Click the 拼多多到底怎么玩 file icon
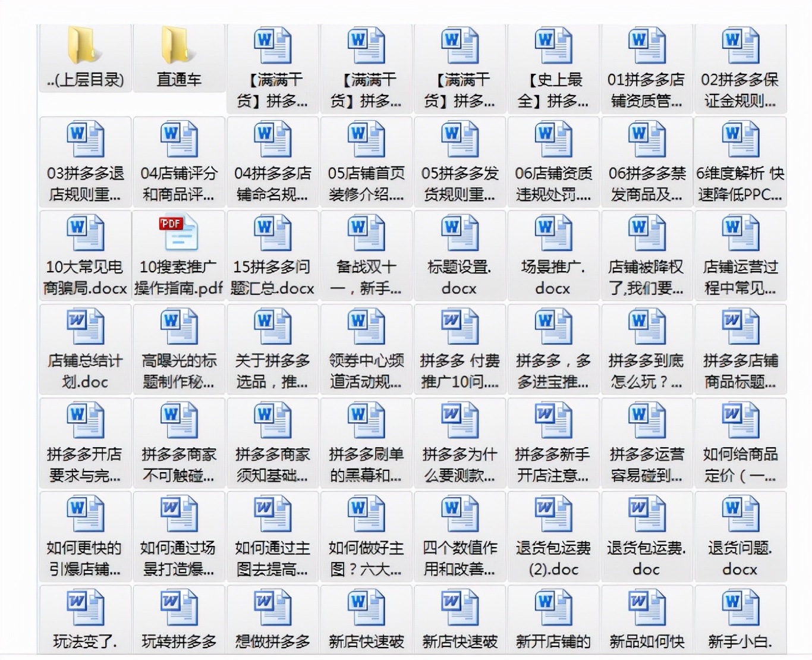The height and width of the screenshot is (660, 812). coord(647,326)
